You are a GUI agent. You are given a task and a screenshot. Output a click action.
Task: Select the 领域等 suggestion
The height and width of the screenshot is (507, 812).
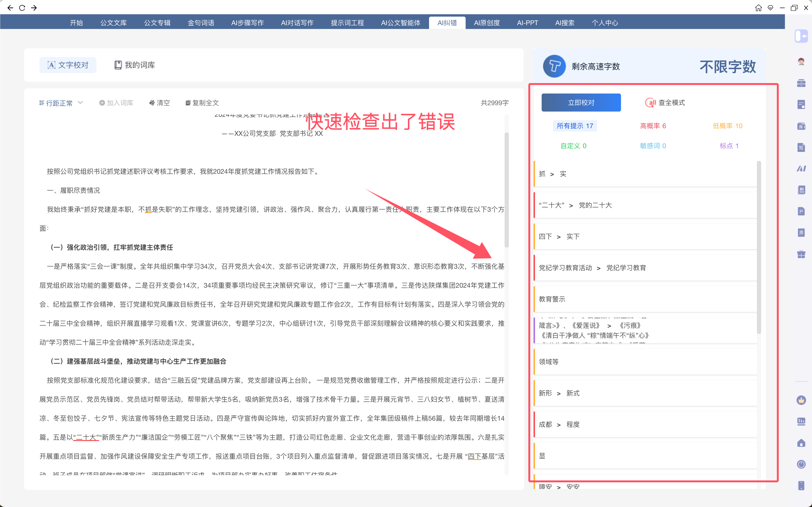645,362
